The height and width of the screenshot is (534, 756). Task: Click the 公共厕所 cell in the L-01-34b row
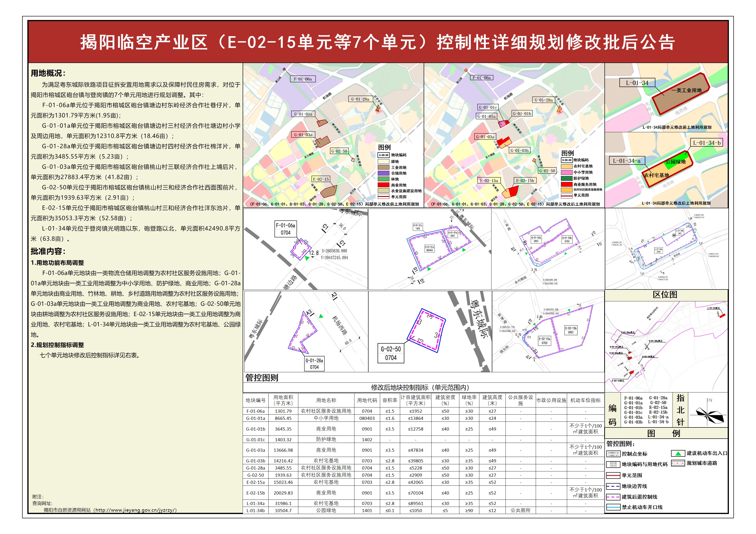pyautogui.click(x=520, y=511)
